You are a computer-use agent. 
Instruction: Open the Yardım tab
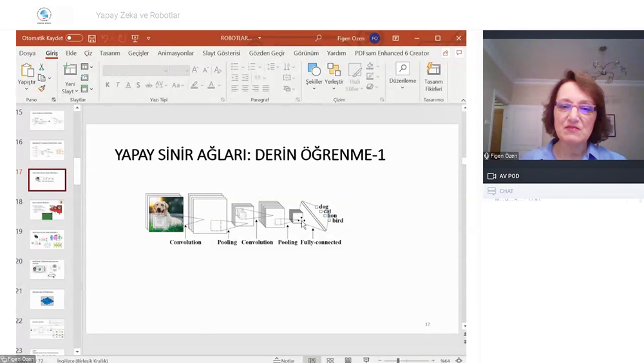tap(336, 53)
